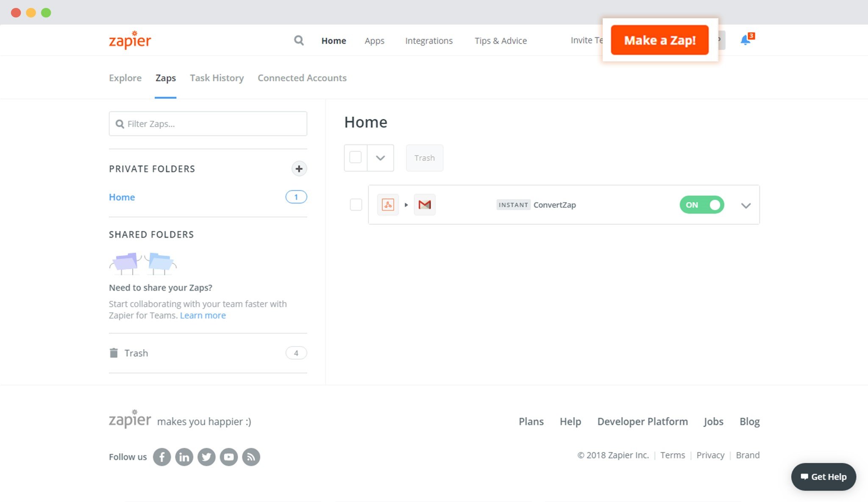
Task: Open the search magnifier icon in top navigation
Action: (x=299, y=40)
